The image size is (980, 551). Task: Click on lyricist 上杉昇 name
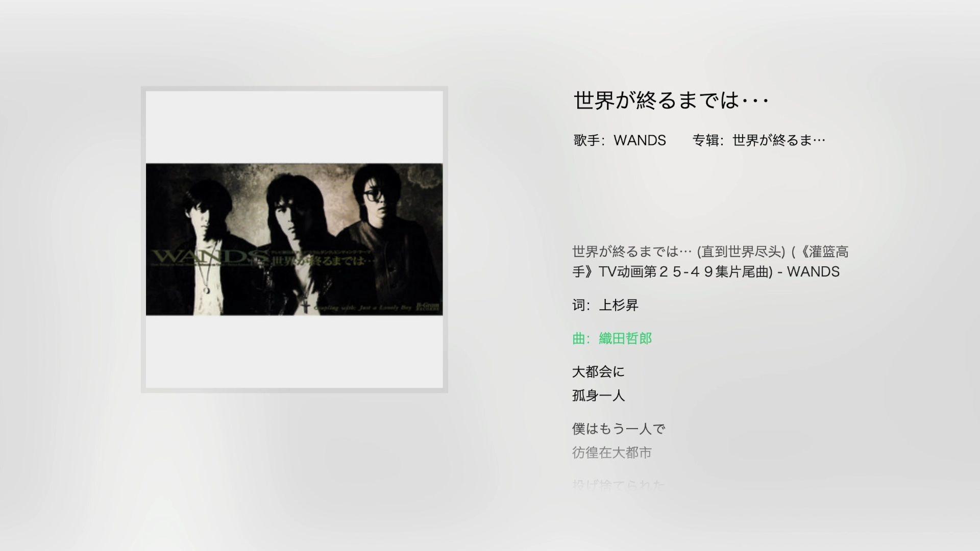618,305
